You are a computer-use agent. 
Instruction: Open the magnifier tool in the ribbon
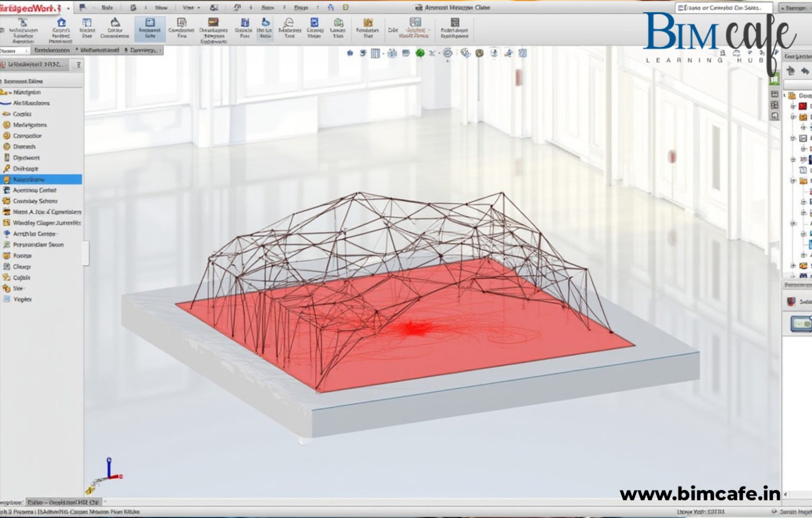[x=289, y=23]
